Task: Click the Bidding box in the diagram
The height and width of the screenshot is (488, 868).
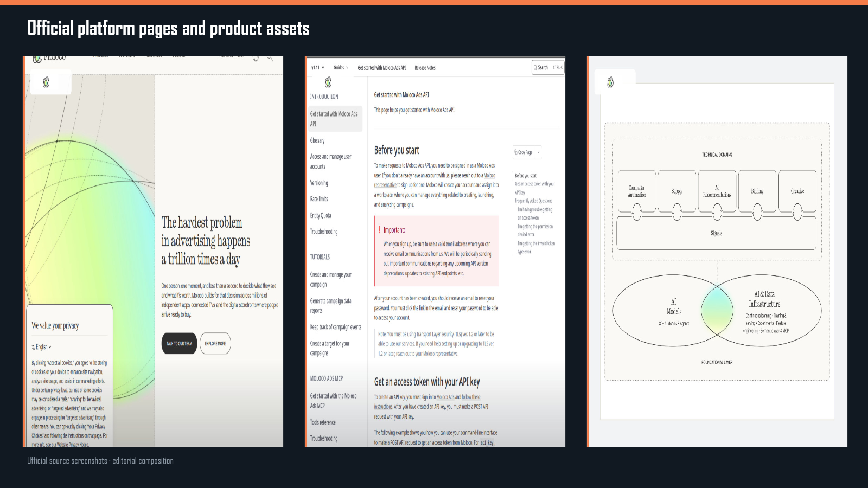Action: (x=757, y=191)
